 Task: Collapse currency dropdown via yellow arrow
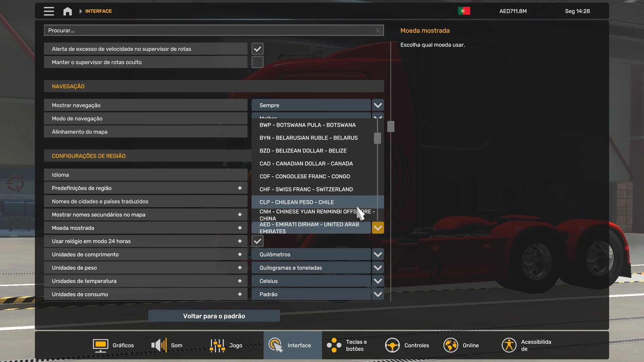coord(378,228)
